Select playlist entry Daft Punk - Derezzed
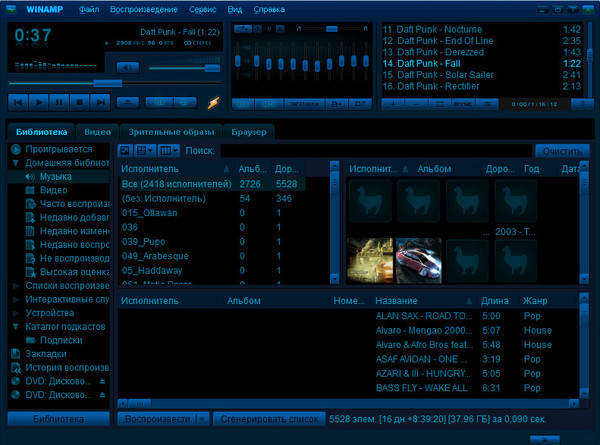This screenshot has height=445, width=600. [482, 52]
